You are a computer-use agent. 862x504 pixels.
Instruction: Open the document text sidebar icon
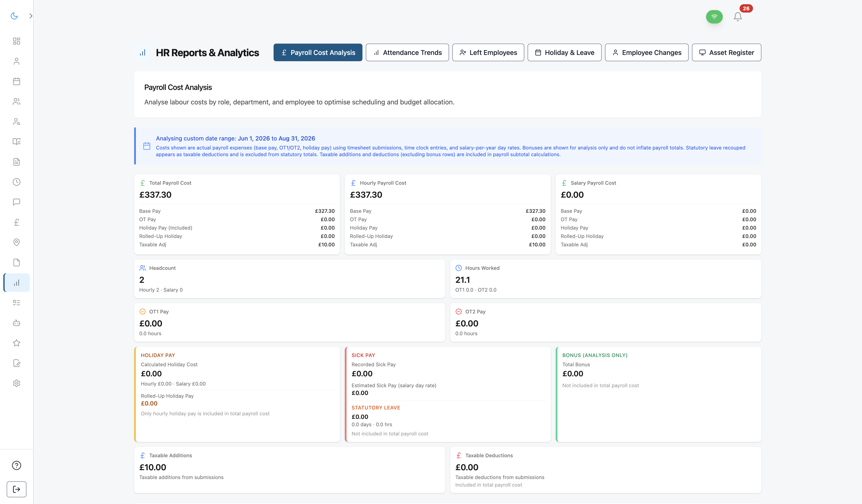click(16, 162)
